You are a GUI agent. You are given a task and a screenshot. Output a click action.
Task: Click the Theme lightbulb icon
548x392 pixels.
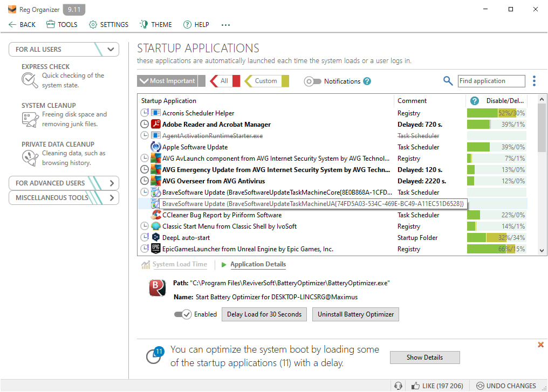tap(143, 24)
